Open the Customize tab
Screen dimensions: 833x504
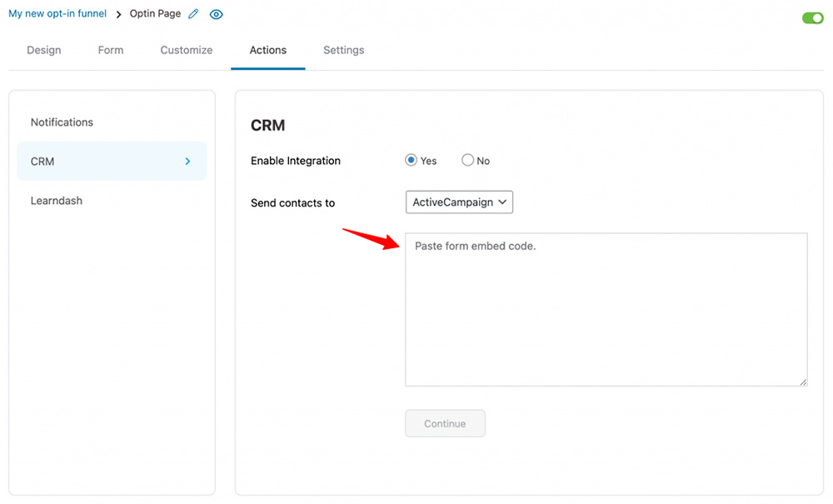187,50
